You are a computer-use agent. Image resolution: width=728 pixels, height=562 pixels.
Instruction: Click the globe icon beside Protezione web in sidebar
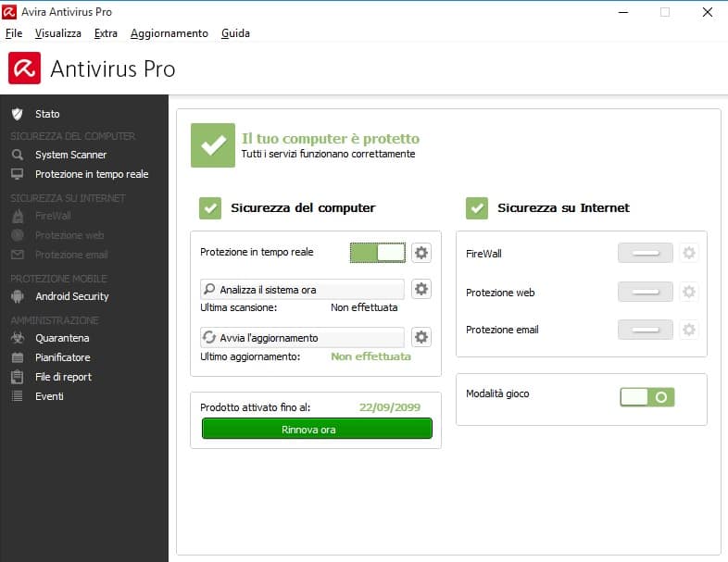click(x=18, y=235)
